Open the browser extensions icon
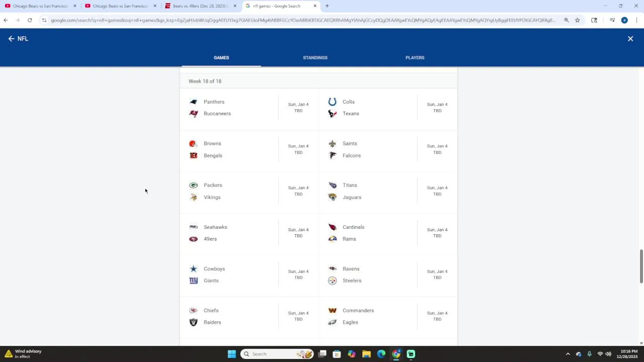Image resolution: width=644 pixels, height=362 pixels. (594, 20)
